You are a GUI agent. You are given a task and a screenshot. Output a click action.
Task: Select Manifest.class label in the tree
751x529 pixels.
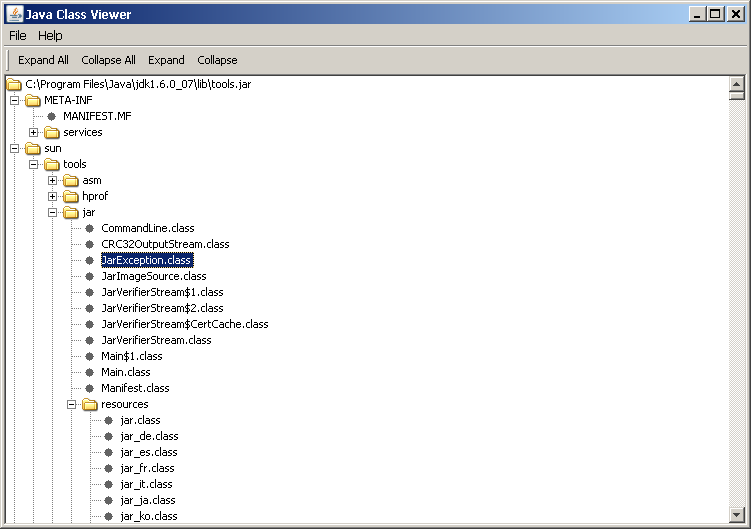(x=135, y=388)
